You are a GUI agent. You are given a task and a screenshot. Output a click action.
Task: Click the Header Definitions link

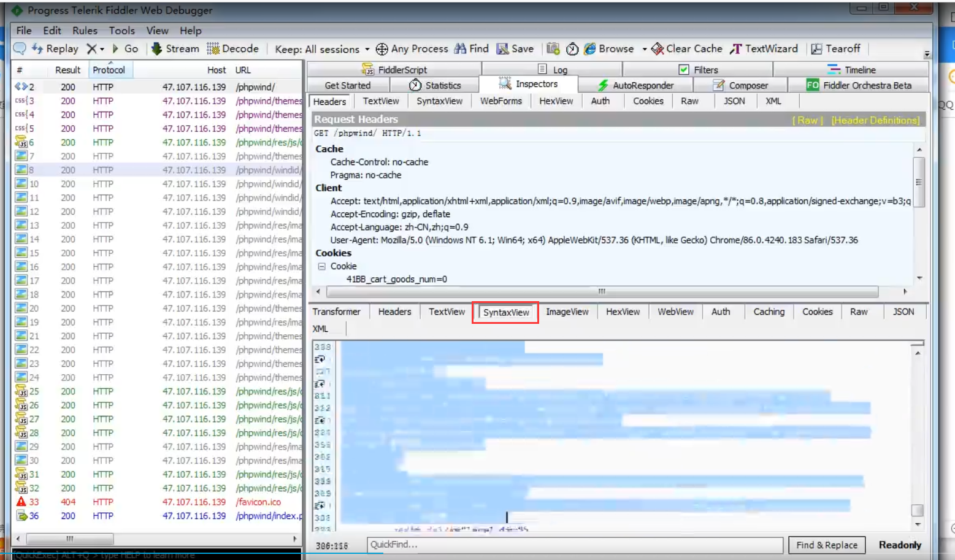click(x=875, y=120)
